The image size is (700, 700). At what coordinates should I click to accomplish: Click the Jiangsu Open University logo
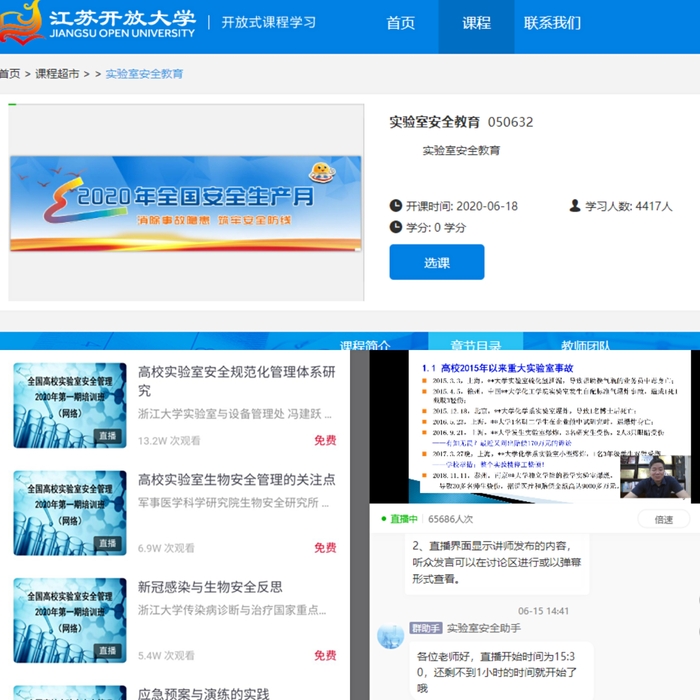click(98, 22)
